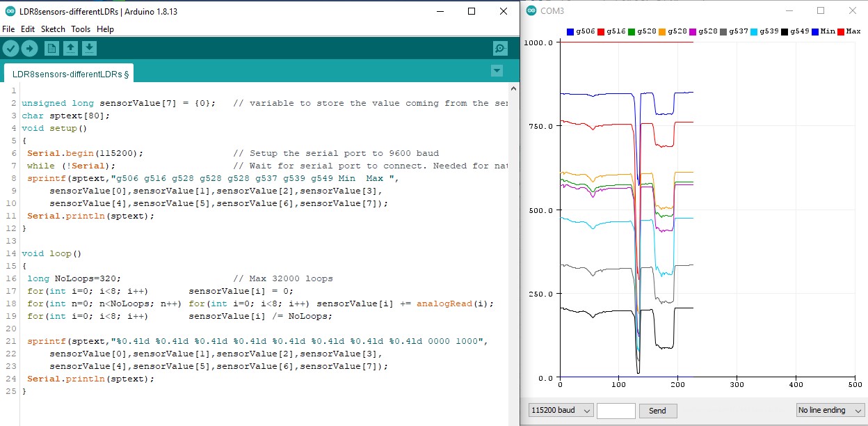This screenshot has height=426, width=868.
Task: Open the Sketch menu
Action: pos(53,29)
